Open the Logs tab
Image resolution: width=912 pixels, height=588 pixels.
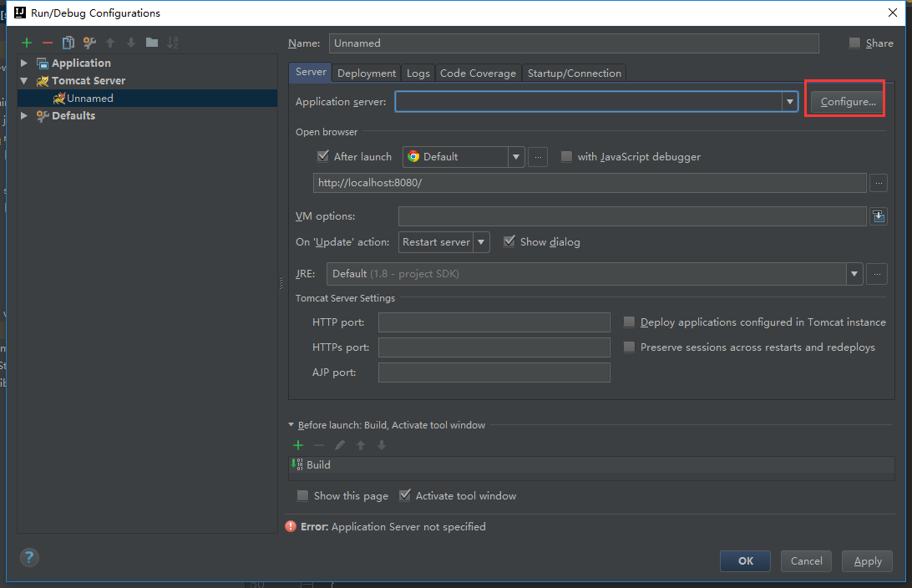pos(418,73)
